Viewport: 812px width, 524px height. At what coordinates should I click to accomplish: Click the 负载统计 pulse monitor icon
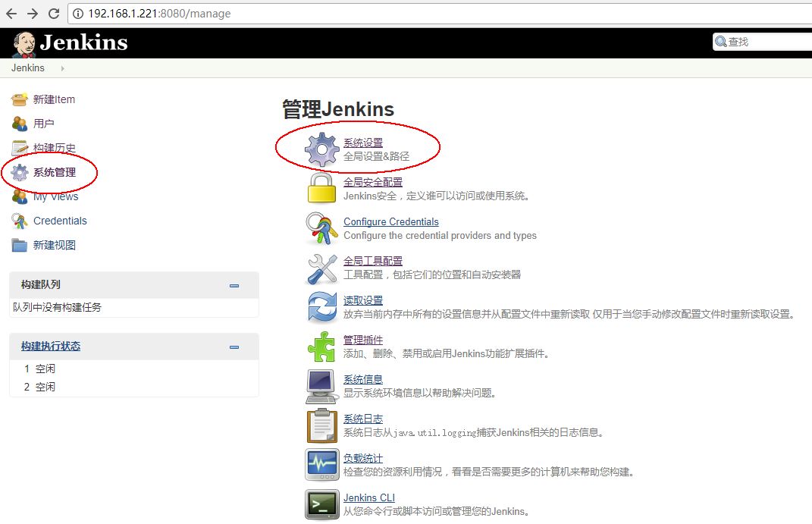(x=321, y=465)
